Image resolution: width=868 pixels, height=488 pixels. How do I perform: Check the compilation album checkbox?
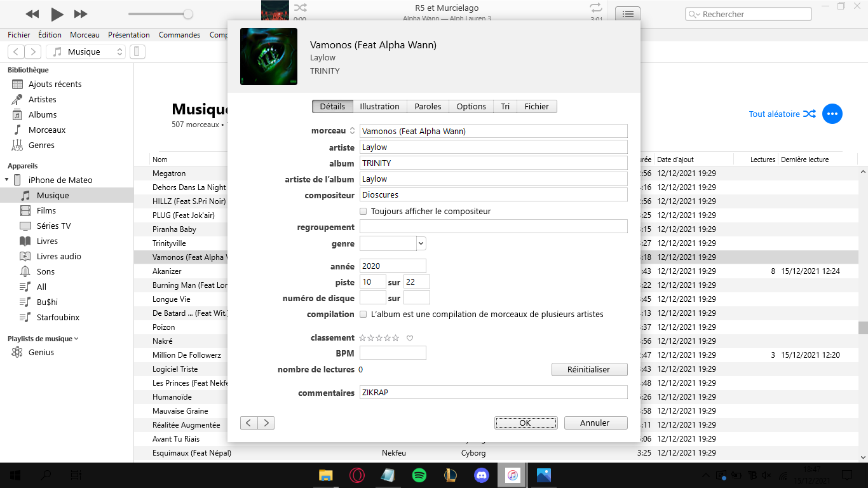pyautogui.click(x=363, y=315)
